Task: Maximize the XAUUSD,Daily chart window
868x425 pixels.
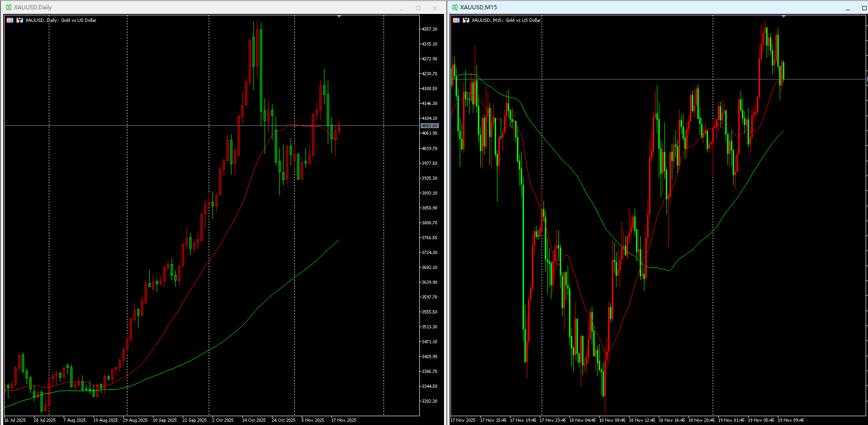Action: pos(418,8)
